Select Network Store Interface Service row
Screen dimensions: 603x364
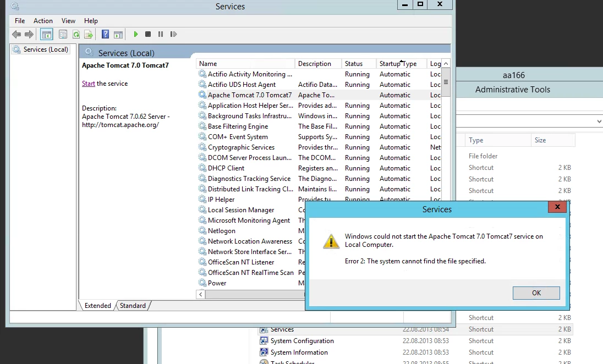pyautogui.click(x=251, y=251)
